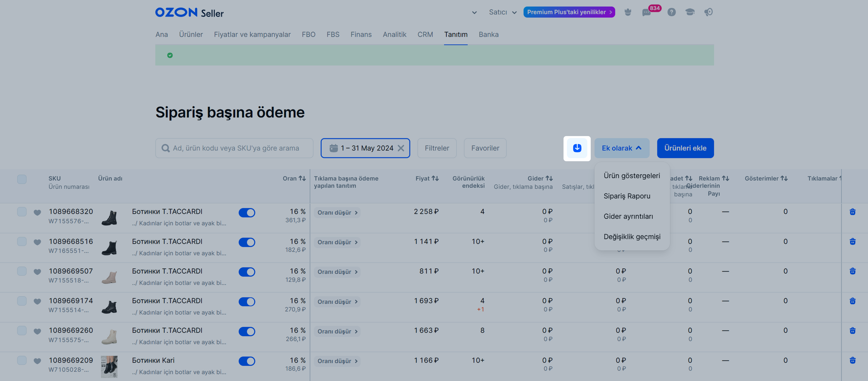The height and width of the screenshot is (381, 868).
Task: Open Oranı düşür for SKU 1089669260
Action: [337, 331]
